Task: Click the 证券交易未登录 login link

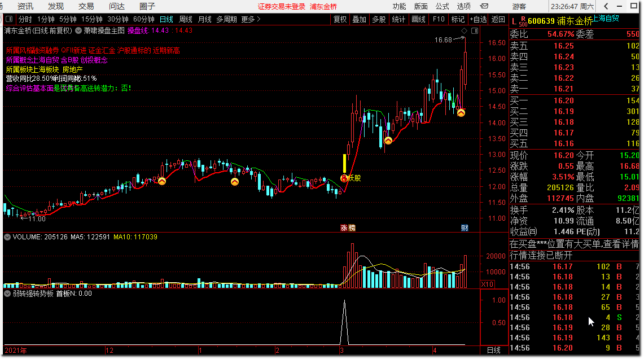Action: [x=282, y=7]
